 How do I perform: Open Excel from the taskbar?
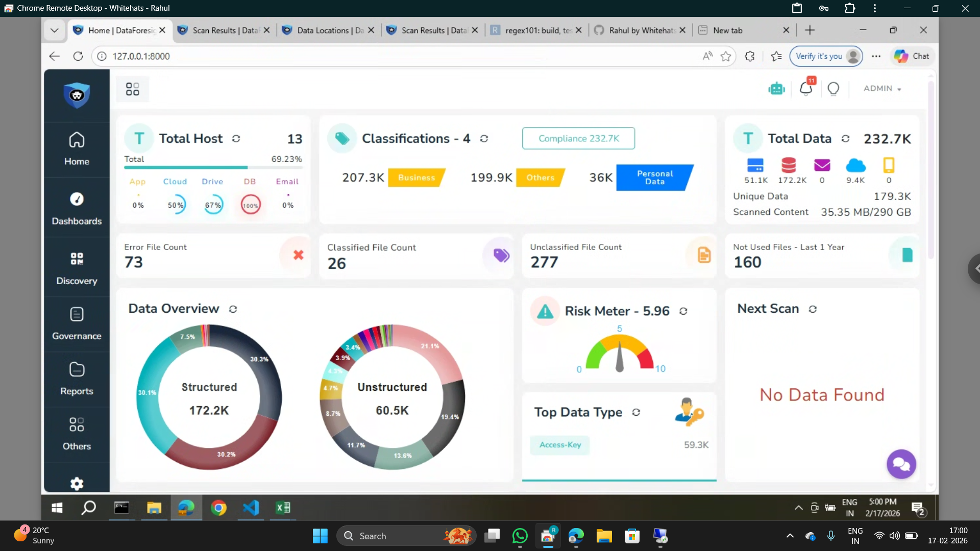coord(283,508)
